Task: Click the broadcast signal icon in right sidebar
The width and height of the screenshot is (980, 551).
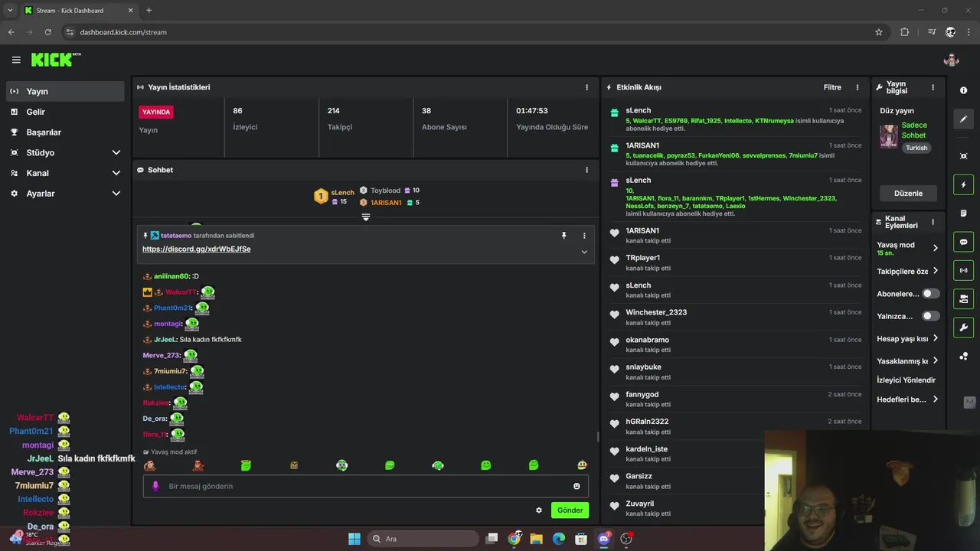Action: tap(963, 270)
